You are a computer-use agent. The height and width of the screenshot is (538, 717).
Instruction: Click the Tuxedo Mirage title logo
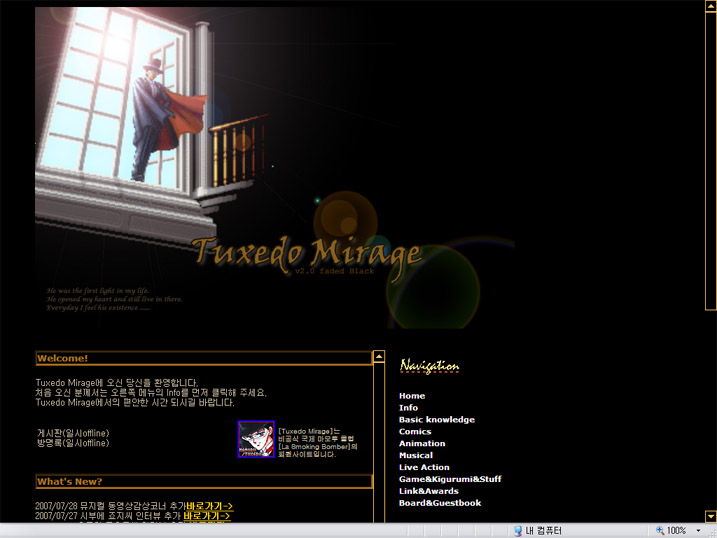[306, 256]
